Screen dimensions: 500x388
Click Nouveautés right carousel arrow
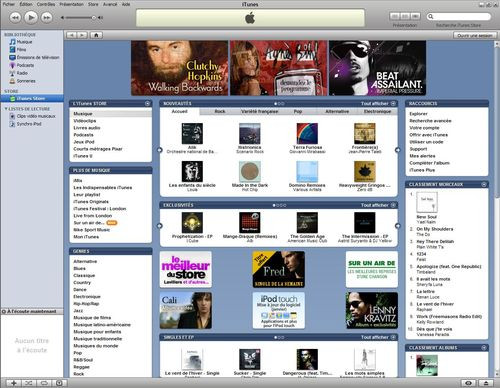pyautogui.click(x=398, y=150)
